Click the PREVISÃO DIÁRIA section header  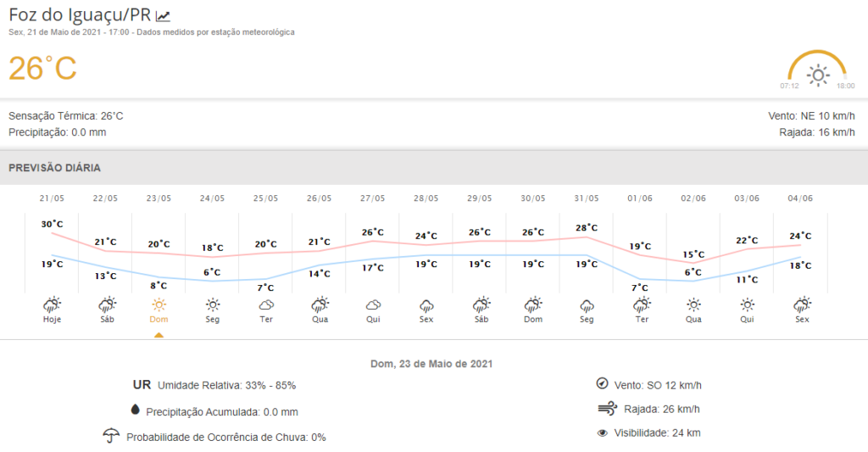(54, 168)
